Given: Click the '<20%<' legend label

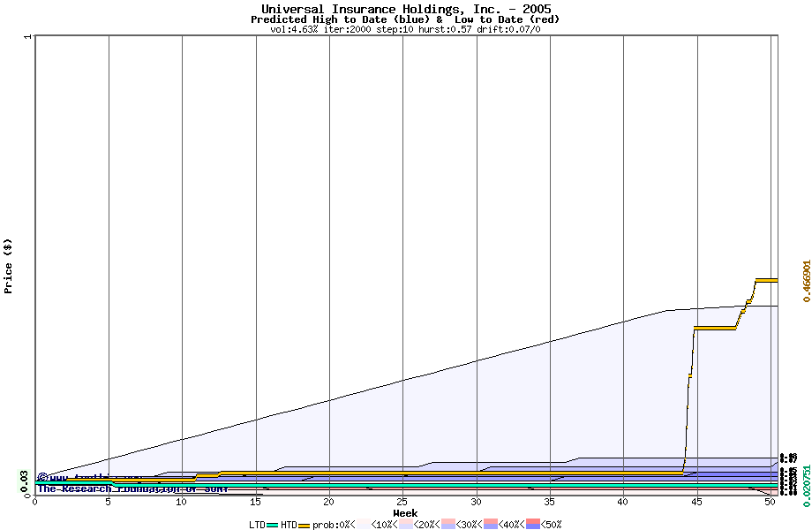Looking at the screenshot, I should [426, 525].
